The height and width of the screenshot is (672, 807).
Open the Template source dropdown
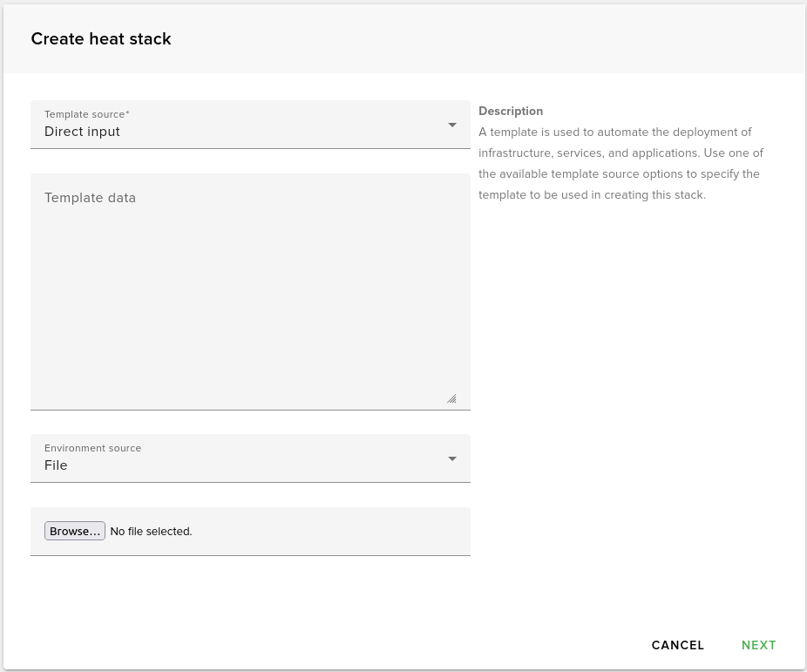250,124
